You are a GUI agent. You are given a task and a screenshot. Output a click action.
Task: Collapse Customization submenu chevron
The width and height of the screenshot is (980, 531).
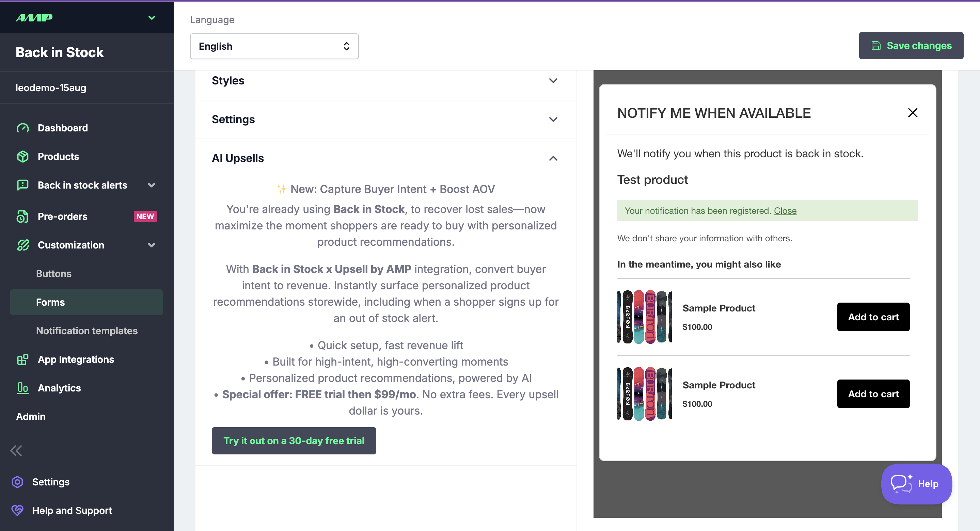tap(152, 245)
